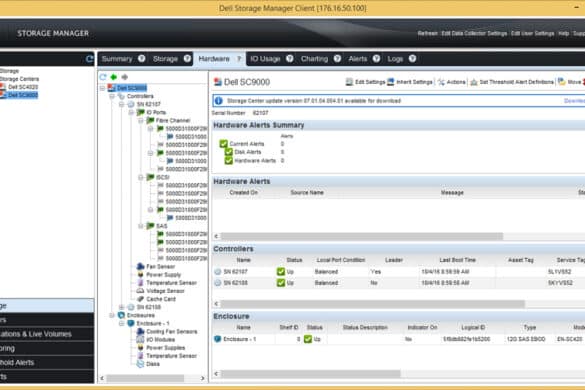The height and width of the screenshot is (390, 585).
Task: Switch to the IO Usage tab
Action: pos(265,59)
